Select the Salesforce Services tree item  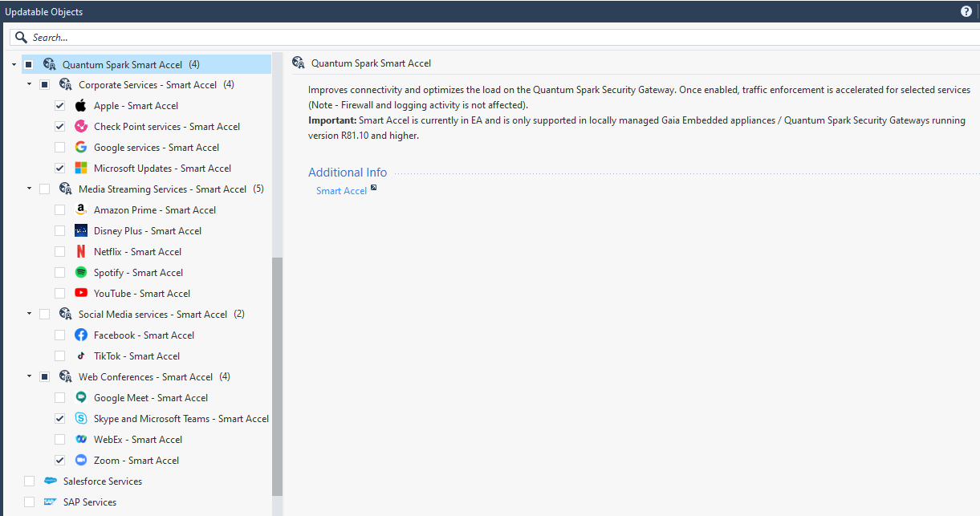(x=103, y=481)
